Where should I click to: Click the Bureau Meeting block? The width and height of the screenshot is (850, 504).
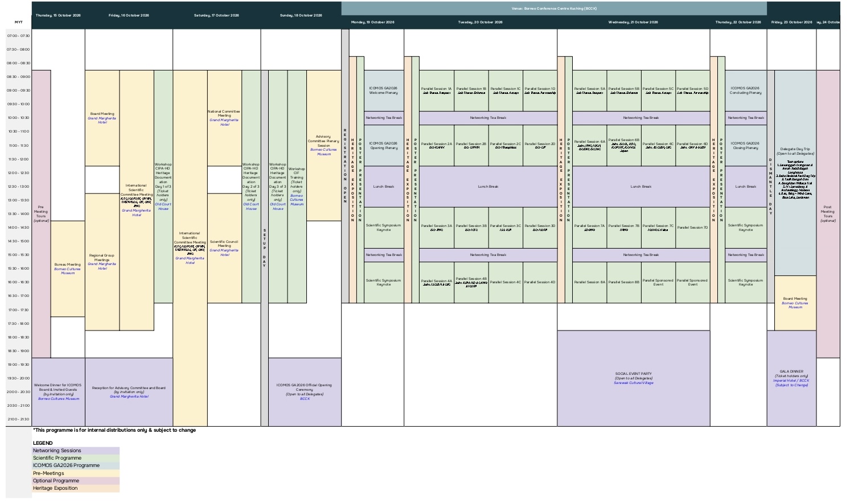pos(68,268)
